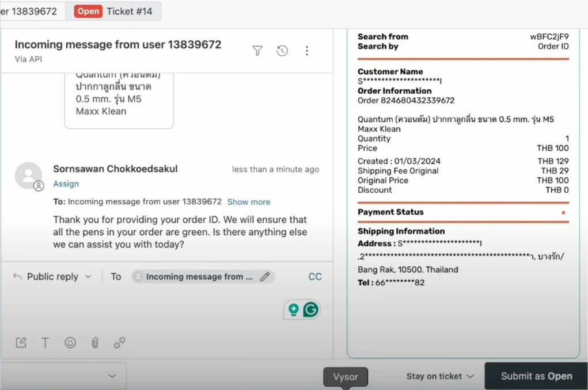Toggle text formatting with the T icon
This screenshot has width=588, height=390.
[45, 343]
